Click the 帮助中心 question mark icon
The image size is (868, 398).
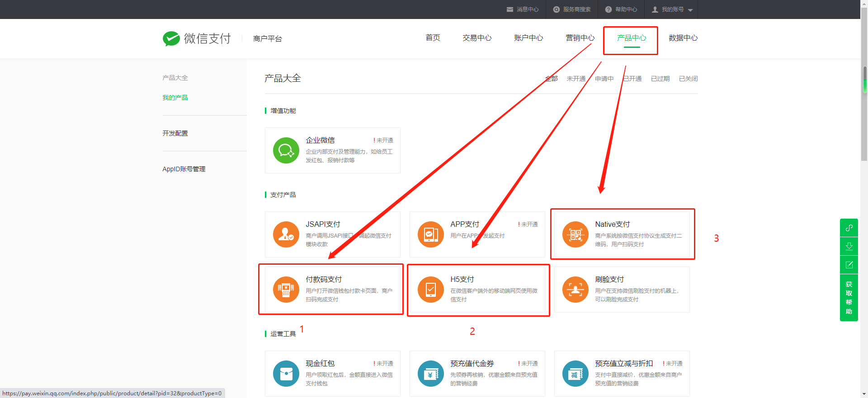[x=609, y=9]
